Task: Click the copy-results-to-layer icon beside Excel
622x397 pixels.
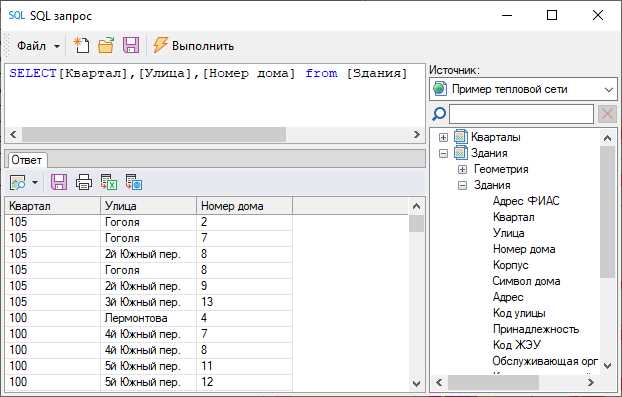Action: [134, 182]
